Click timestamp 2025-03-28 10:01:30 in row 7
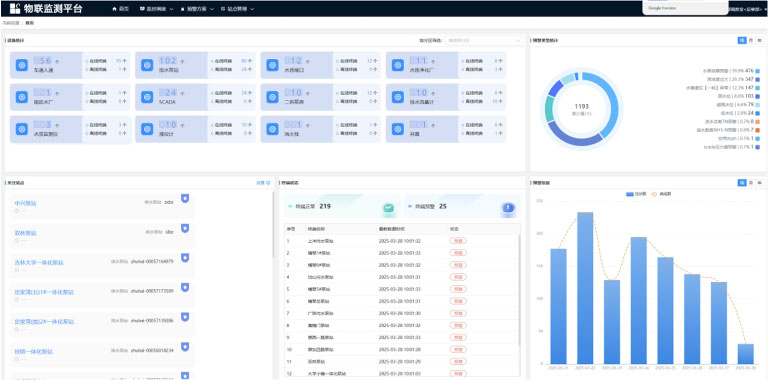 click(400, 313)
